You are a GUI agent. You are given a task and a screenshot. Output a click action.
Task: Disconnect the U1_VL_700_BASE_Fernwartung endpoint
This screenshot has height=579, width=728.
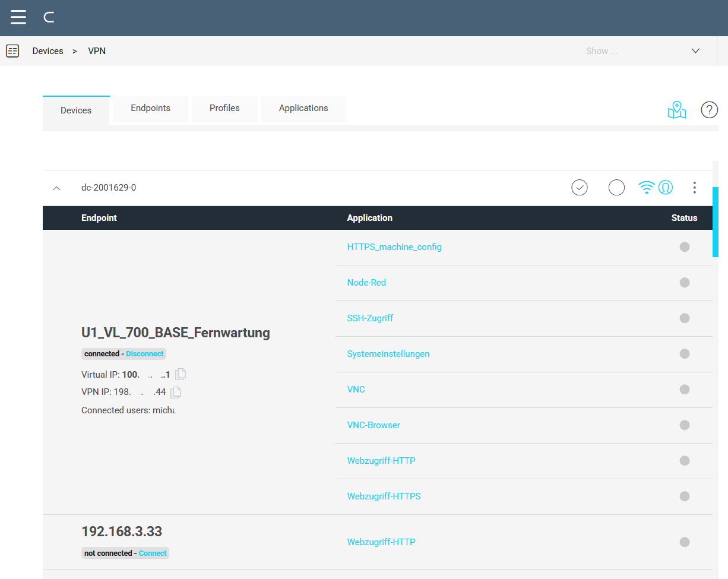coord(145,353)
